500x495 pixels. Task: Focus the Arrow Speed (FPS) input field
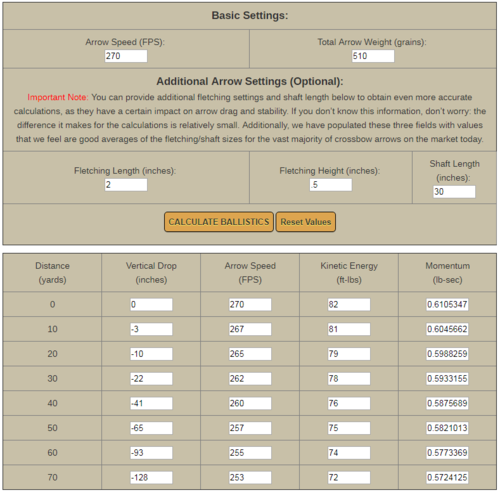(x=126, y=56)
